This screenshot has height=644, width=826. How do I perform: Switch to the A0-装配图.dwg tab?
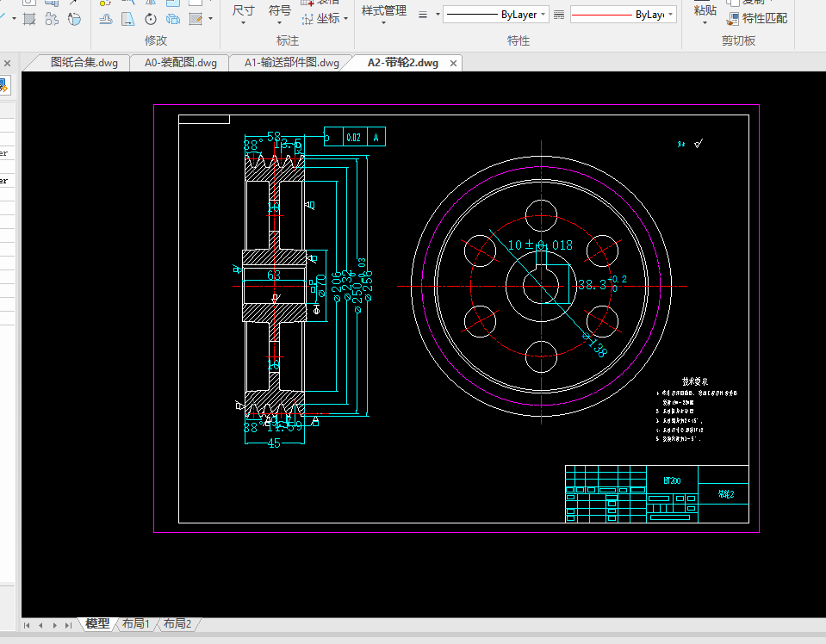click(x=180, y=63)
